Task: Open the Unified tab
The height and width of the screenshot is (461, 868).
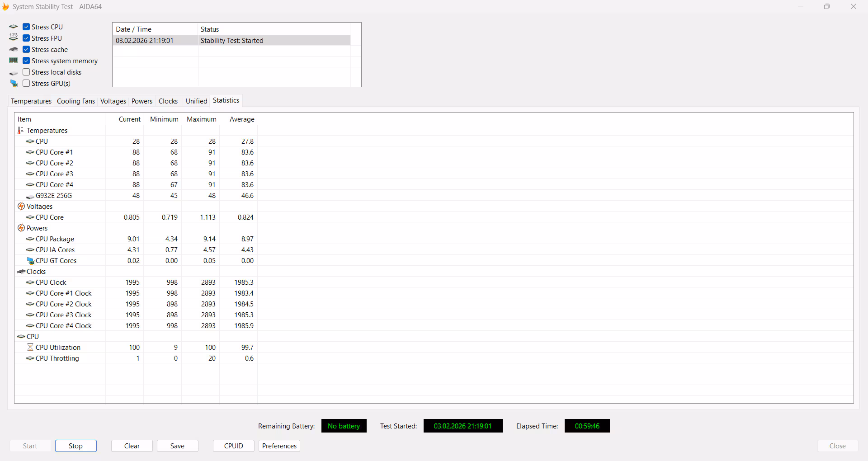Action: [196, 101]
